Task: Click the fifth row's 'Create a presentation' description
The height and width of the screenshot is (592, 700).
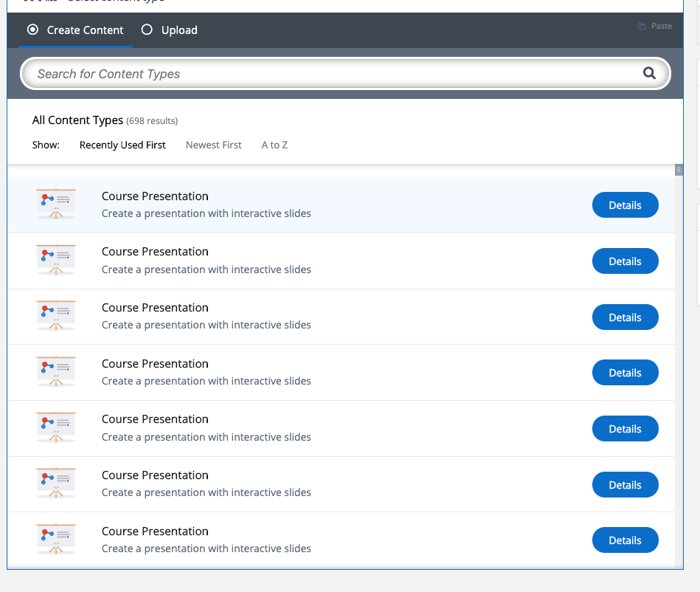Action: (207, 437)
